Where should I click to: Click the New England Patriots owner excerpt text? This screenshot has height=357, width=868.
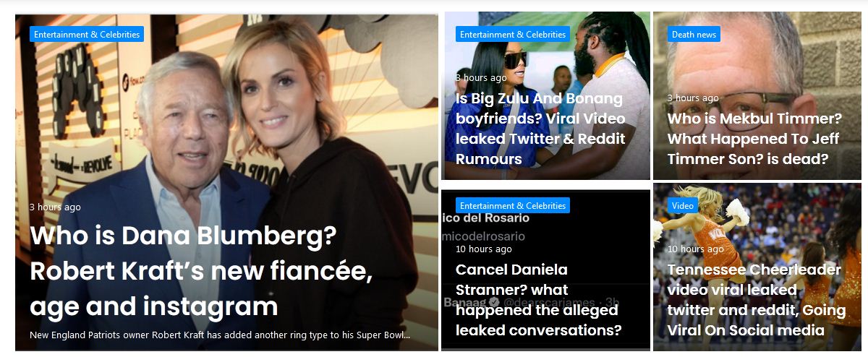221,335
